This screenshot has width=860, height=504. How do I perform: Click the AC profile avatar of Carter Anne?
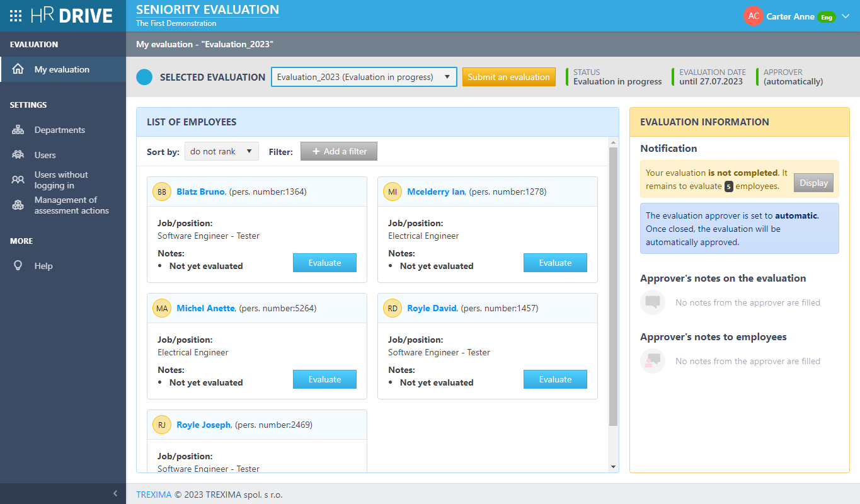coord(754,16)
